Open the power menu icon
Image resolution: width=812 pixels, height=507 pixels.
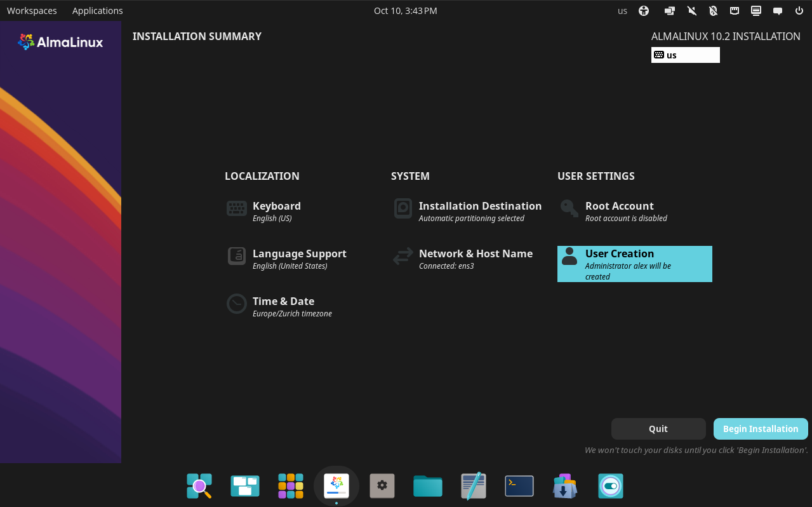799,11
